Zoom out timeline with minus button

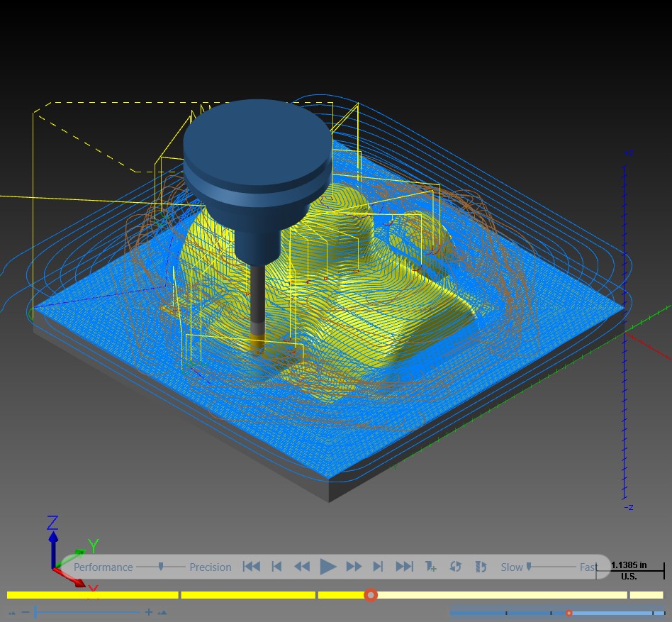[26, 611]
